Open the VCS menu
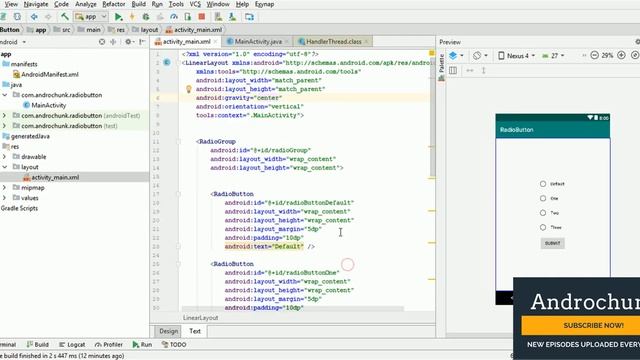 pyautogui.click(x=195, y=4)
